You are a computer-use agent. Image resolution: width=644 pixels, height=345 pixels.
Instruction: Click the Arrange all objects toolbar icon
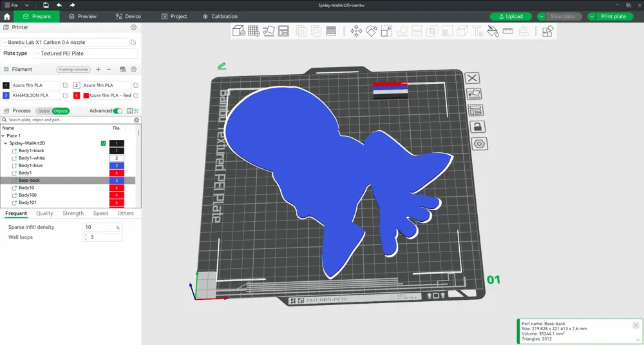(x=284, y=31)
